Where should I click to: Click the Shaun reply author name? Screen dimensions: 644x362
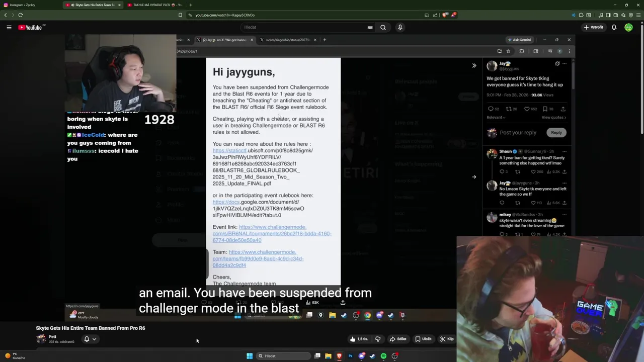coord(505,151)
